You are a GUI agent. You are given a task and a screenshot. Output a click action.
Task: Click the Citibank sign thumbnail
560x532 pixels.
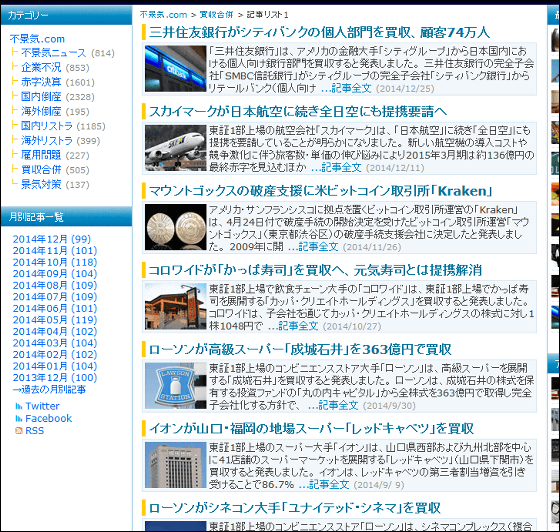175,69
